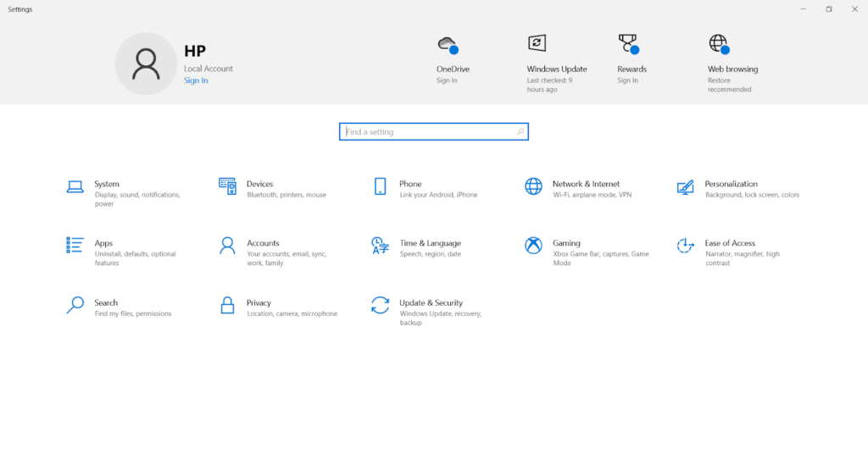Open Personalization paintbrush icon
This screenshot has width=868, height=471.
coord(685,187)
